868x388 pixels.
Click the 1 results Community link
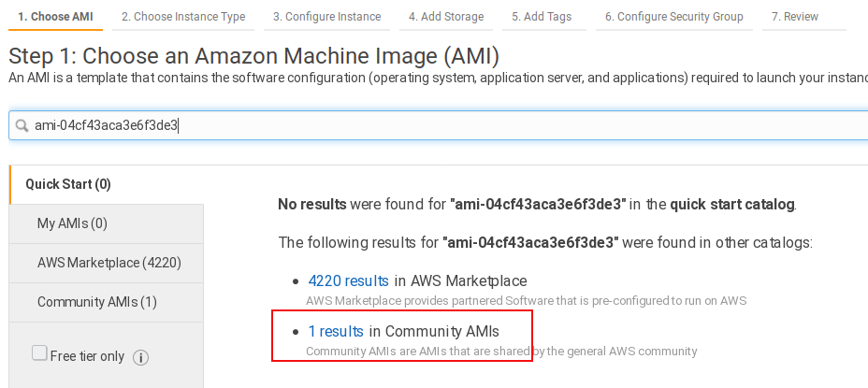click(x=336, y=331)
